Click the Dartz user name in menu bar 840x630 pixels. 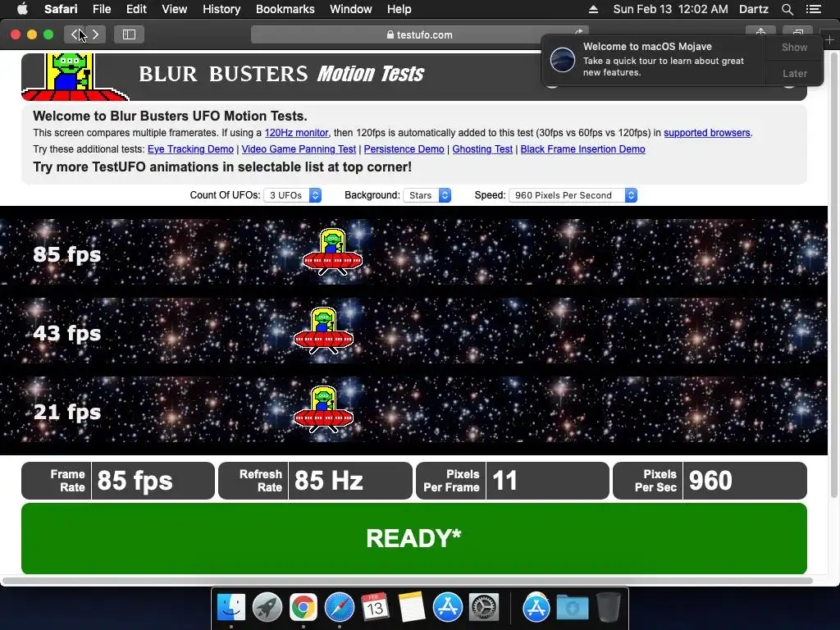(753, 9)
